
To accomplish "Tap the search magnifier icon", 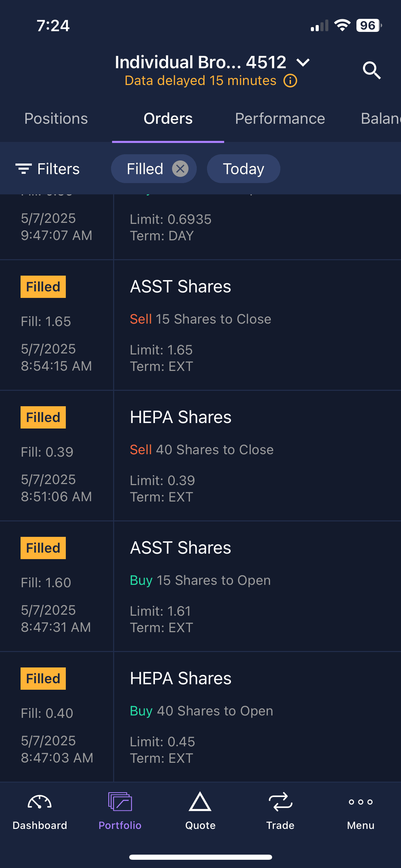I will pos(372,70).
